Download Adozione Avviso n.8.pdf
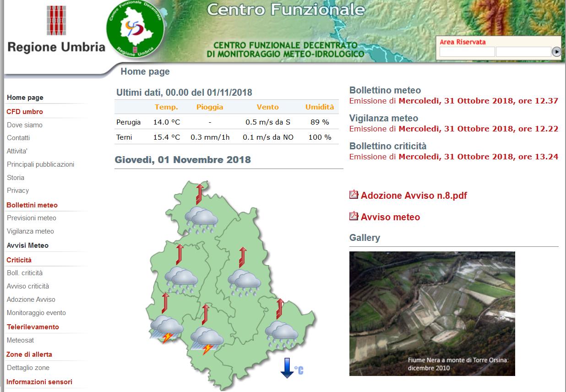Viewport: 566px width, 392px height. 414,196
